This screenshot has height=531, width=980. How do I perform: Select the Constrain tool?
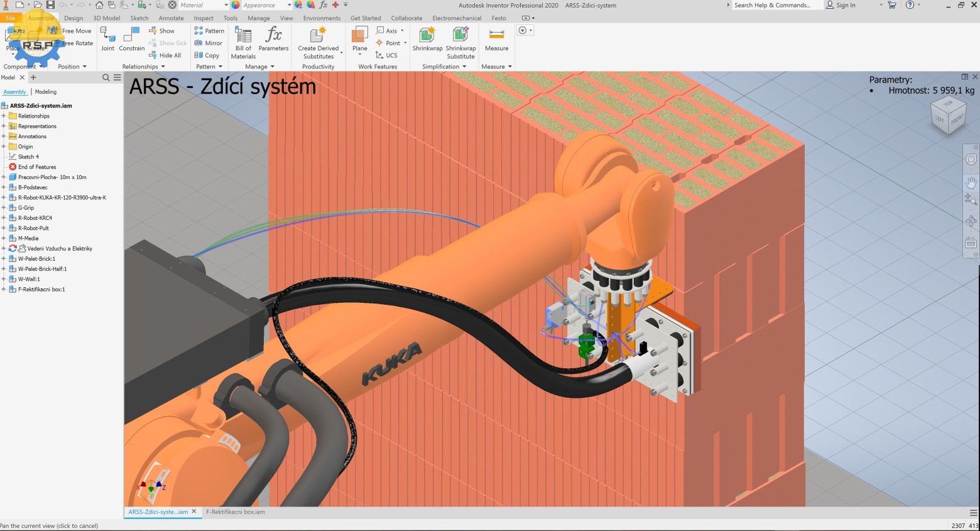pyautogui.click(x=132, y=39)
